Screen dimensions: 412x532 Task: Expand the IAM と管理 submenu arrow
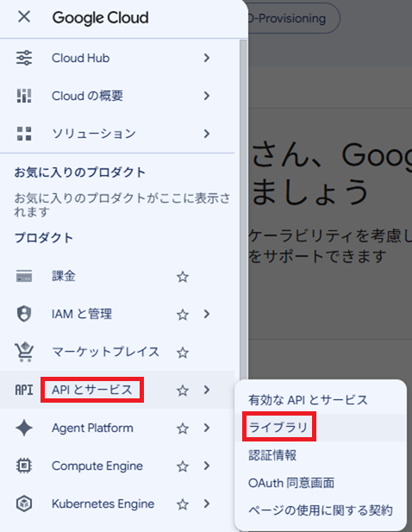coord(207,314)
